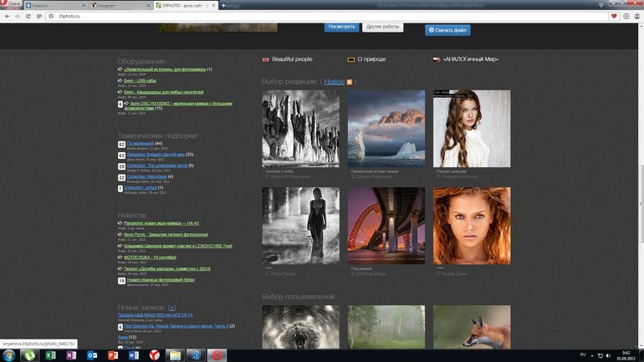Image resolution: width=644 pixels, height=362 pixels.
Task: Click the Windows Start button
Action: click(x=8, y=355)
